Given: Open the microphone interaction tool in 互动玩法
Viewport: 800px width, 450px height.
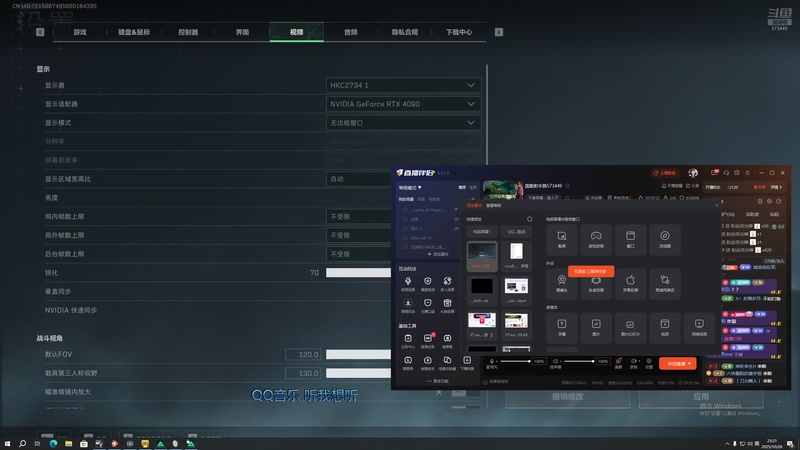Looking at the screenshot, I should pyautogui.click(x=408, y=283).
